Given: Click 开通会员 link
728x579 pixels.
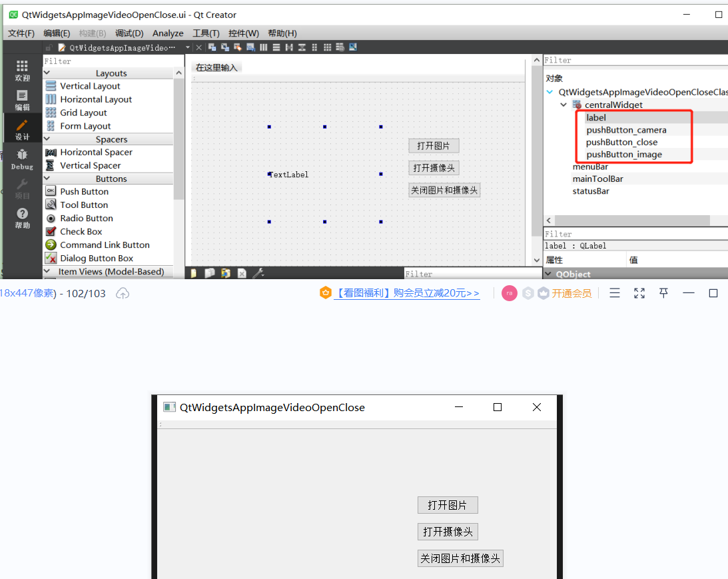Looking at the screenshot, I should [571, 293].
